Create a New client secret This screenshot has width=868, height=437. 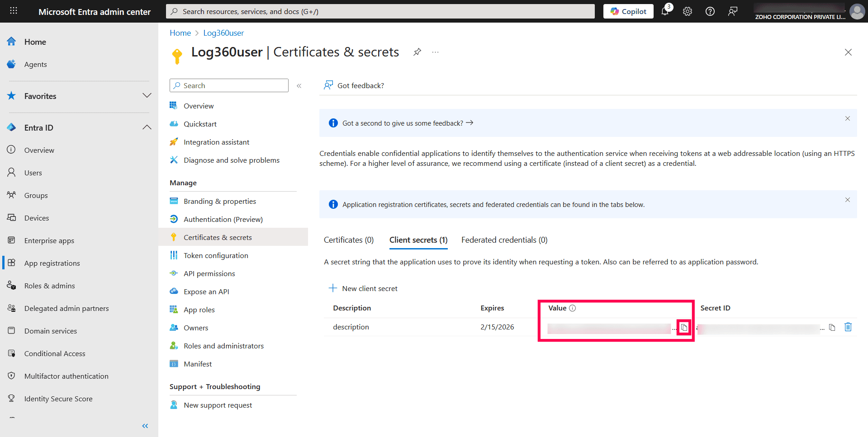click(x=362, y=288)
